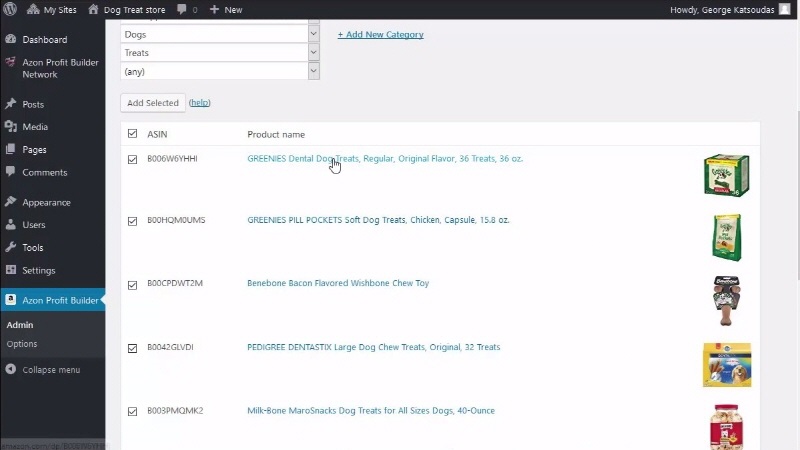Open PEDIGREE DENTASTIX product link

373,347
